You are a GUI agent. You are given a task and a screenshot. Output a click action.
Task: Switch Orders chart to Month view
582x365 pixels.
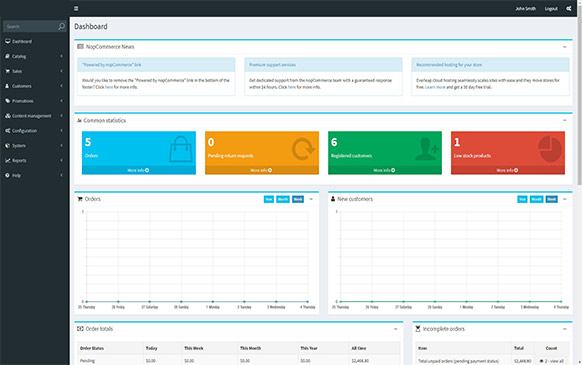(283, 199)
